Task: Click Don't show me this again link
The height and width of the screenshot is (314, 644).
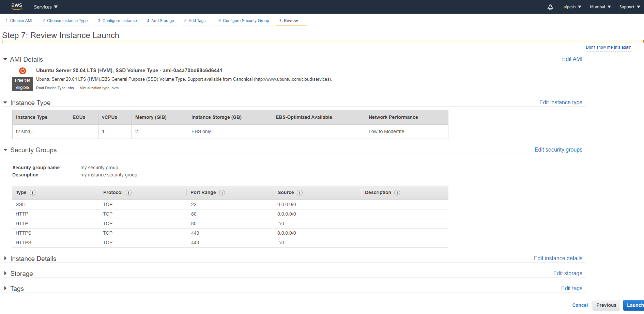Action: tap(609, 47)
